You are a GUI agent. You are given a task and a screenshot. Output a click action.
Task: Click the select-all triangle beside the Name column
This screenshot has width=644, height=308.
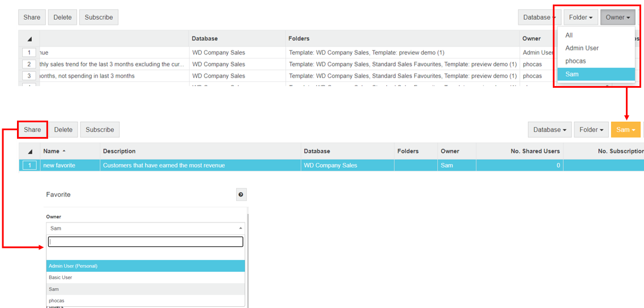(29, 152)
